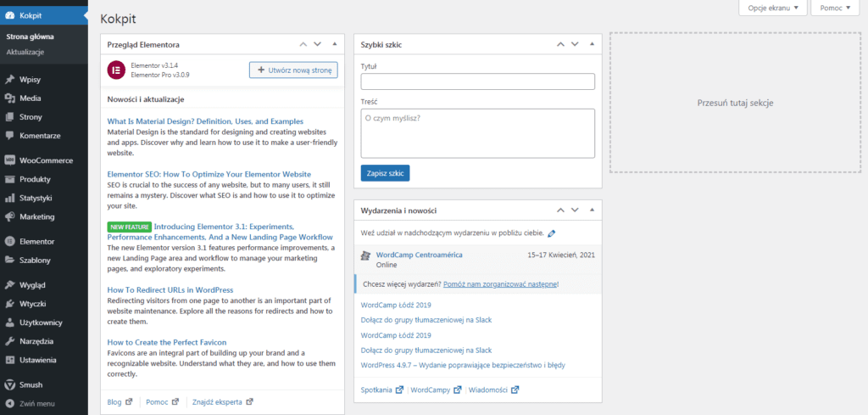The height and width of the screenshot is (415, 868).
Task: Click the WordCamp Centroamérica event icon
Action: [x=365, y=255]
